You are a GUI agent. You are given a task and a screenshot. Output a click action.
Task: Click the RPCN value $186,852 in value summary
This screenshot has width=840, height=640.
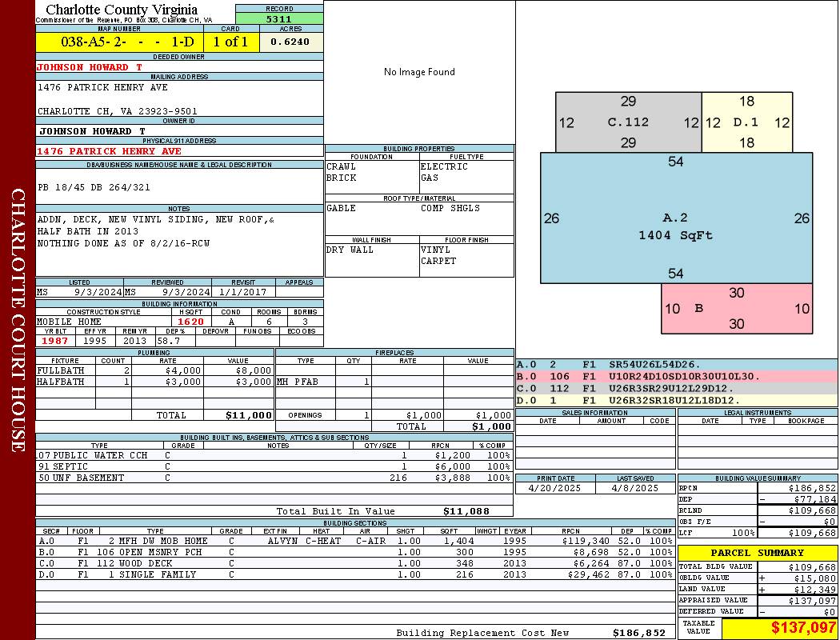click(x=812, y=489)
